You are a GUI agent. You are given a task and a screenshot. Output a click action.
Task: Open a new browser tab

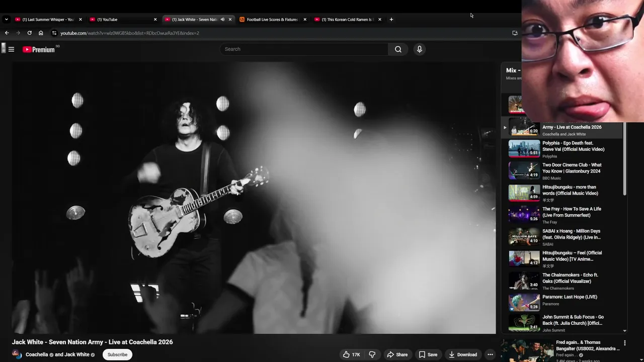tap(391, 20)
